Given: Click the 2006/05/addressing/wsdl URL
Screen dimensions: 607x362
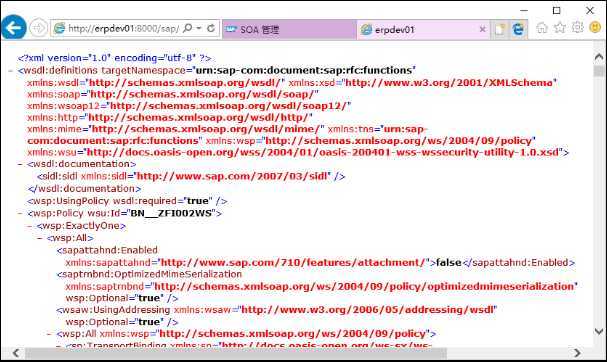Looking at the screenshot, I should pyautogui.click(x=367, y=310).
